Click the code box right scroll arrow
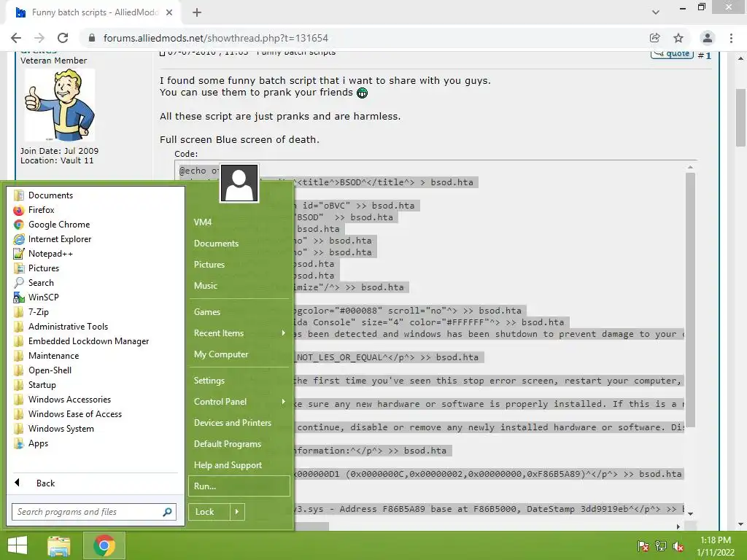Viewport: 747px width, 560px height. tap(678, 526)
